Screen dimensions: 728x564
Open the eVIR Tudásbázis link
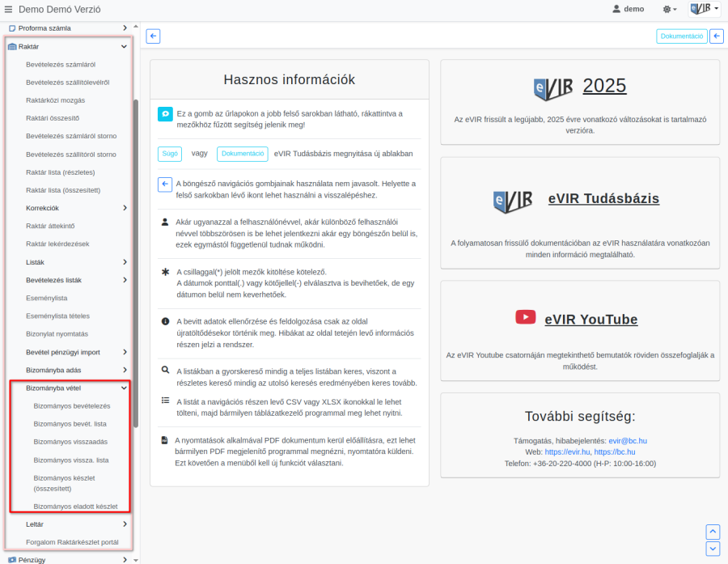point(603,199)
